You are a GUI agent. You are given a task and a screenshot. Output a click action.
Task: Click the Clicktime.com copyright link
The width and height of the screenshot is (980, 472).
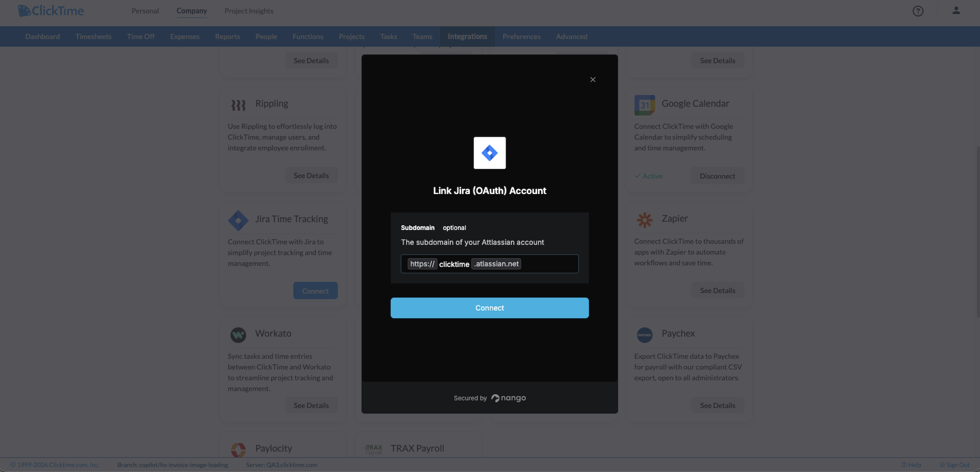[x=55, y=465]
